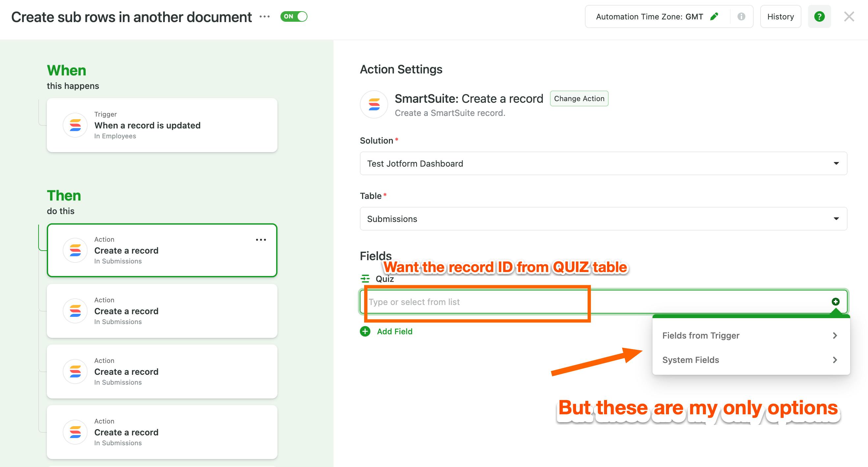Click the Add Field link

coord(394,331)
